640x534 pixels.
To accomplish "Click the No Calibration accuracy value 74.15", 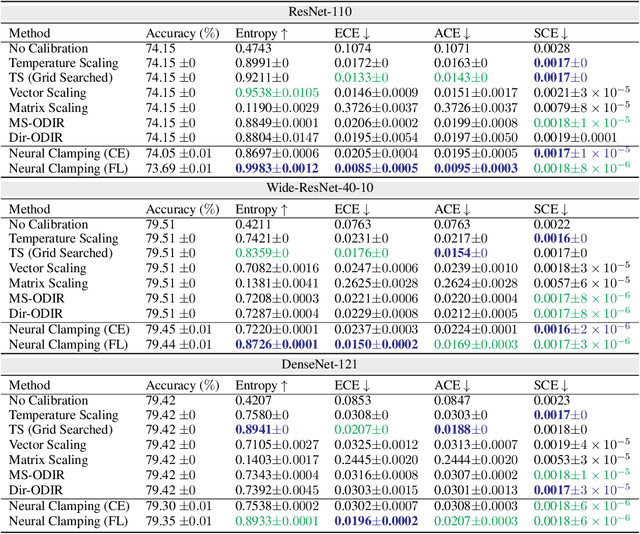I will pos(161,47).
